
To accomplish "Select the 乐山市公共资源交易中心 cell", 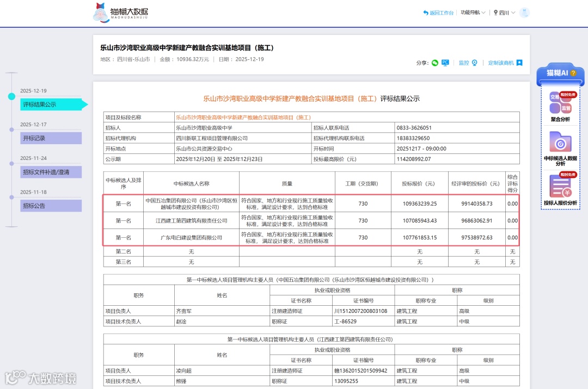I will (243, 149).
